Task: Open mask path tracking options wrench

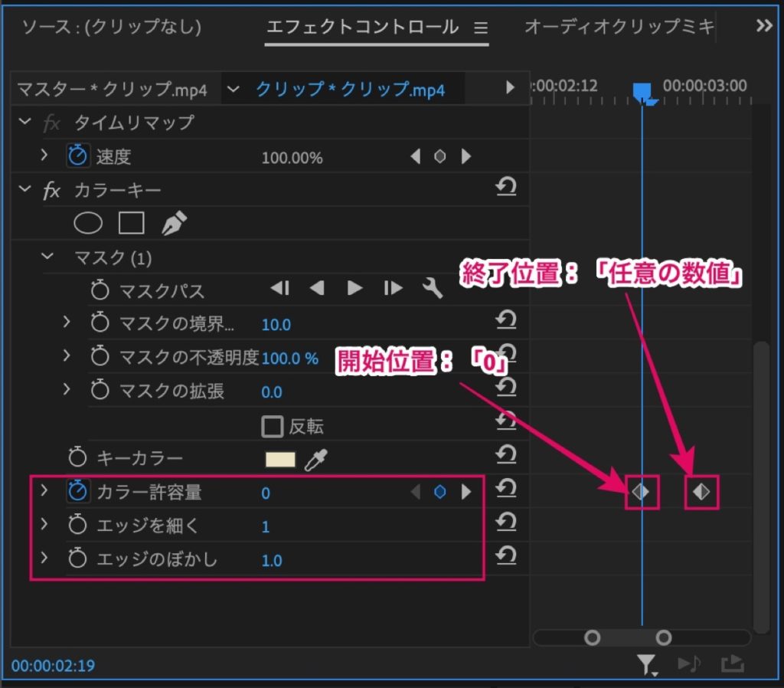Action: [433, 288]
